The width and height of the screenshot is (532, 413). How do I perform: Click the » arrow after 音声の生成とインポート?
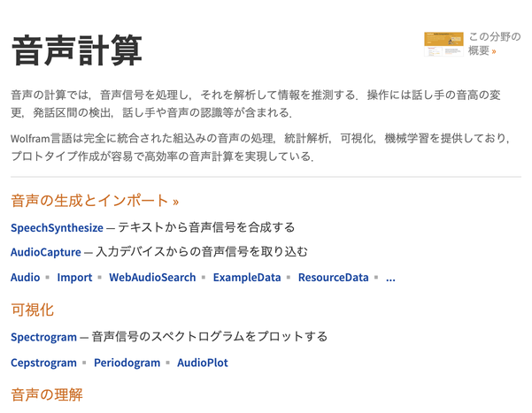coord(175,202)
